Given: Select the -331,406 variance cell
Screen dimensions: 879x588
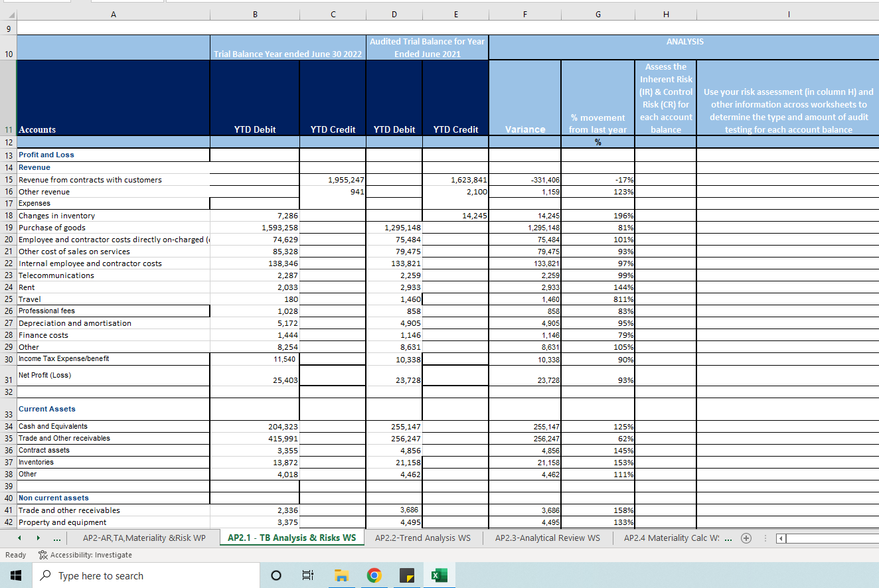Looking at the screenshot, I should click(x=525, y=180).
